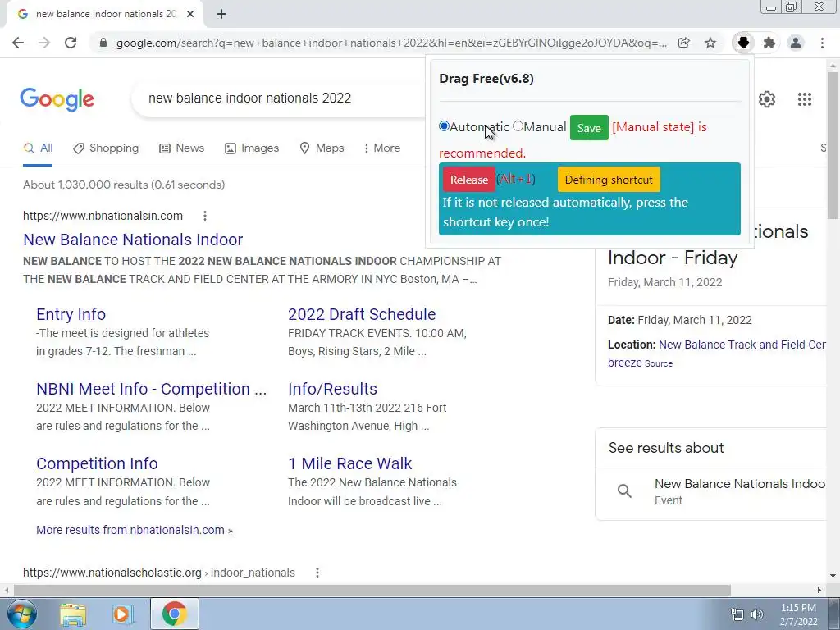
Task: Click the browser address bar
Action: coord(391,43)
